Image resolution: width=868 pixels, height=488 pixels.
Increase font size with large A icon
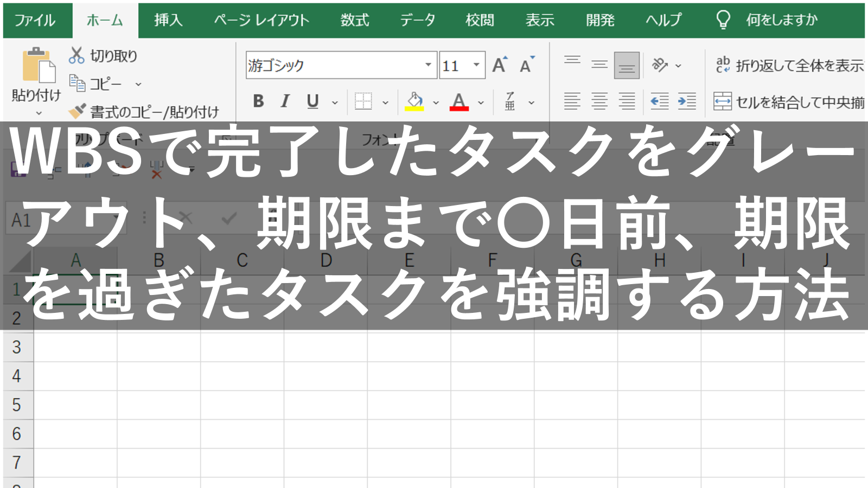[500, 66]
